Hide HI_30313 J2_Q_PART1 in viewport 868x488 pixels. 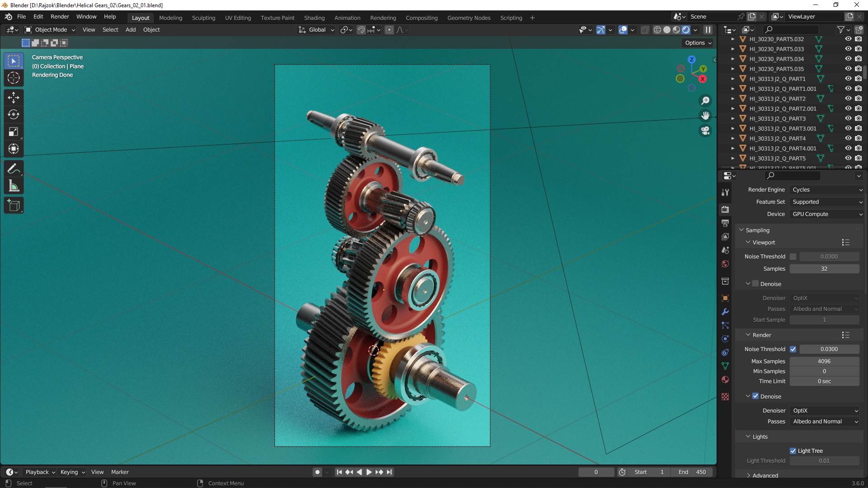848,79
